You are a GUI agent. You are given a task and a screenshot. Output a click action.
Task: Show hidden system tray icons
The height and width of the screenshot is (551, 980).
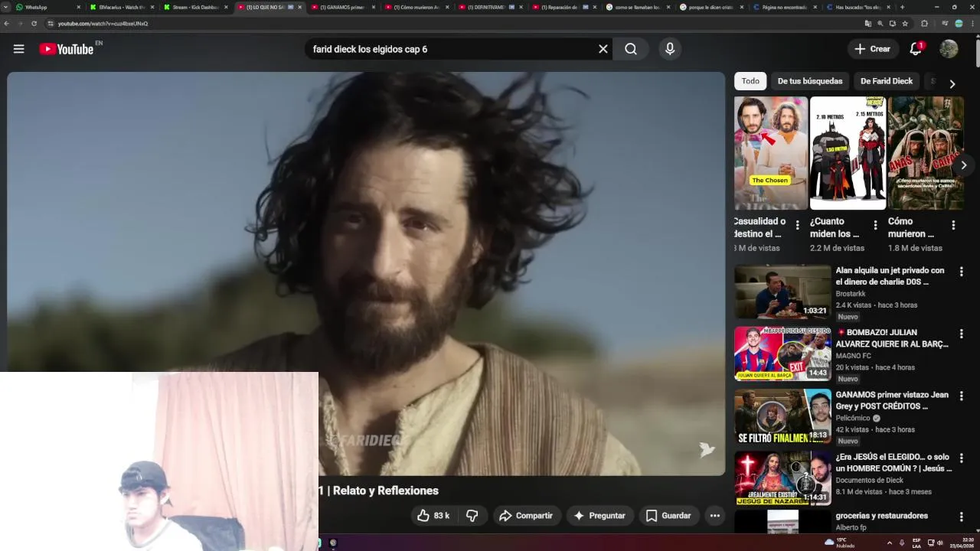[889, 543]
